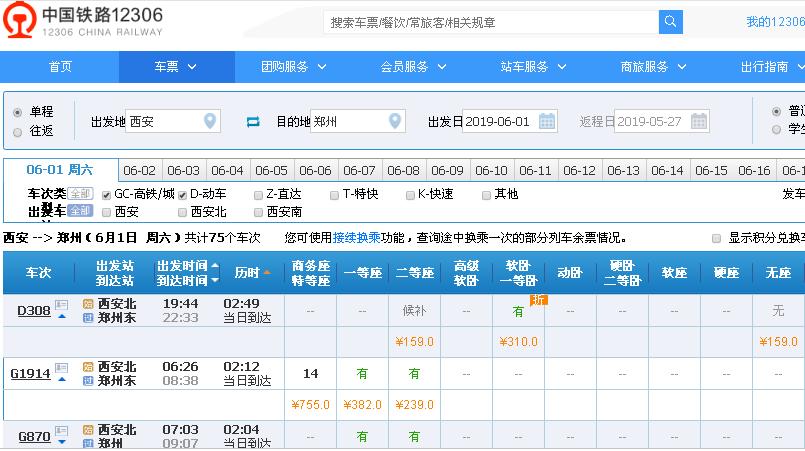The width and height of the screenshot is (805, 451).
Task: Click the 出发日 date input field
Action: [509, 122]
